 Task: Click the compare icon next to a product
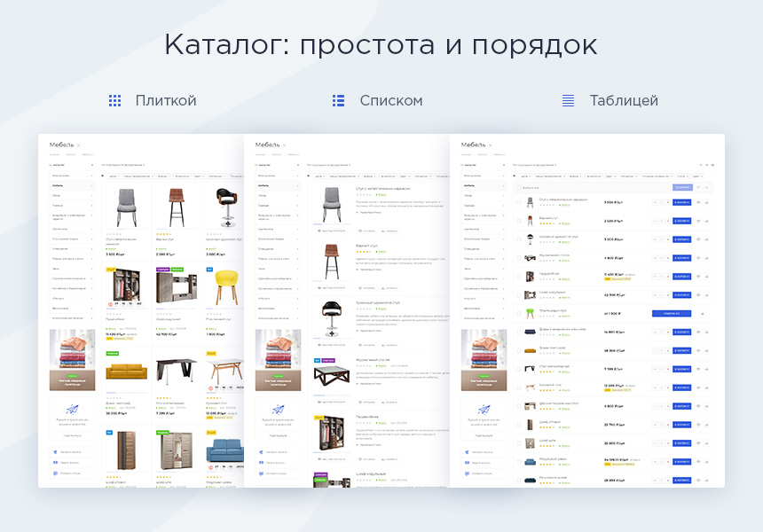(708, 200)
